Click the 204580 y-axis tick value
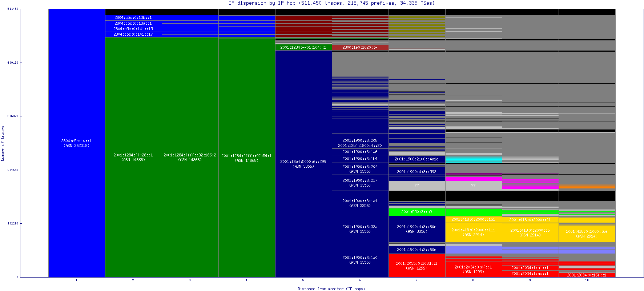The image size is (644, 291). click(x=13, y=170)
